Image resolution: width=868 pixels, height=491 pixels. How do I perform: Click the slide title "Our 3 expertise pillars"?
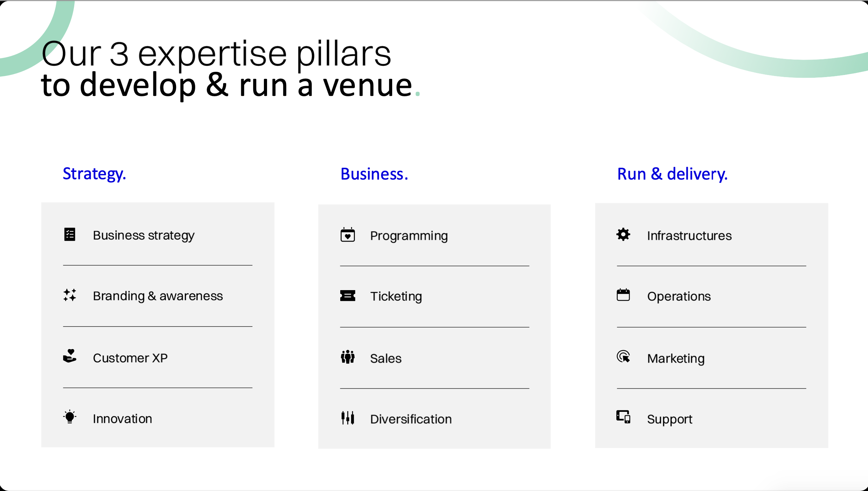click(216, 54)
